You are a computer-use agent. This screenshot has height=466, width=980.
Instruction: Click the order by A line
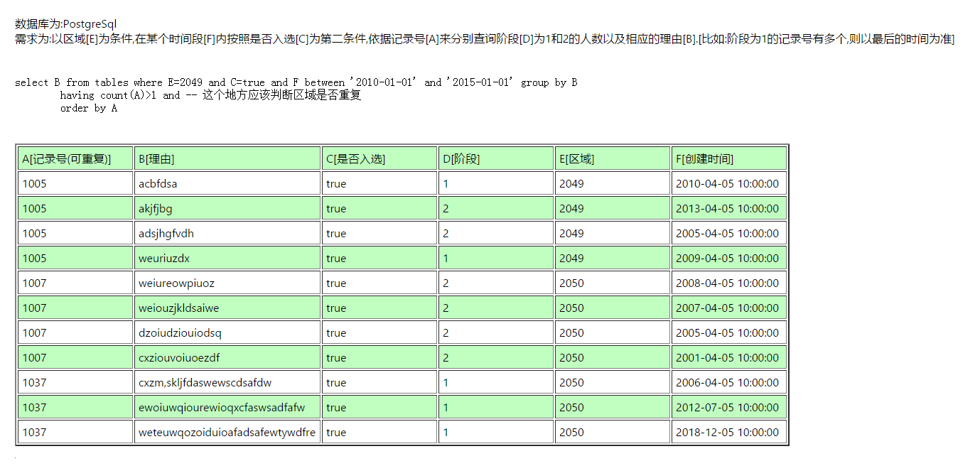[x=89, y=109]
